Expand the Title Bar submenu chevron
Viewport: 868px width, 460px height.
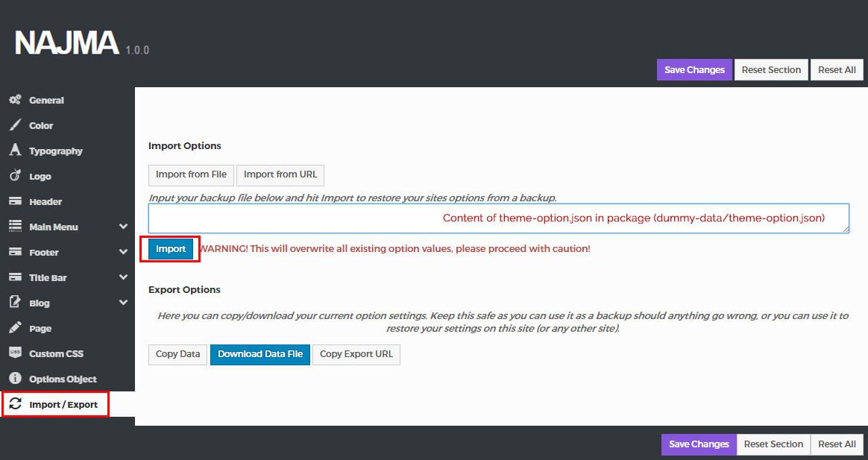[x=123, y=277]
